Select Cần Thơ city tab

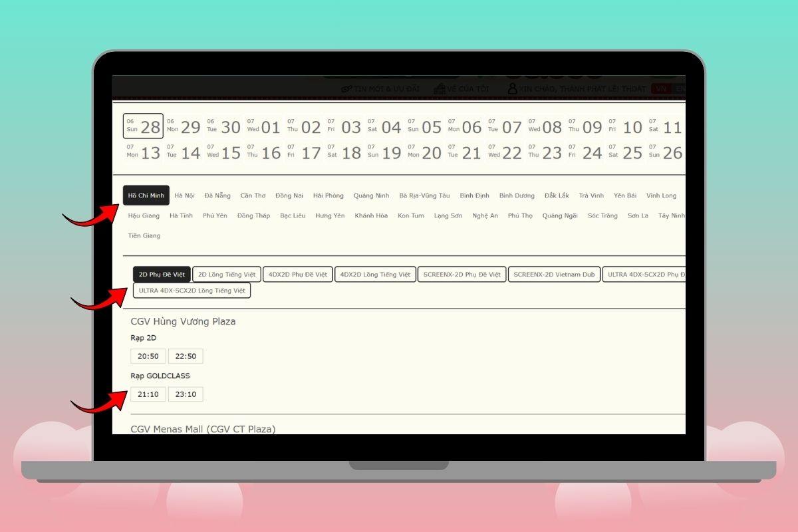click(253, 196)
